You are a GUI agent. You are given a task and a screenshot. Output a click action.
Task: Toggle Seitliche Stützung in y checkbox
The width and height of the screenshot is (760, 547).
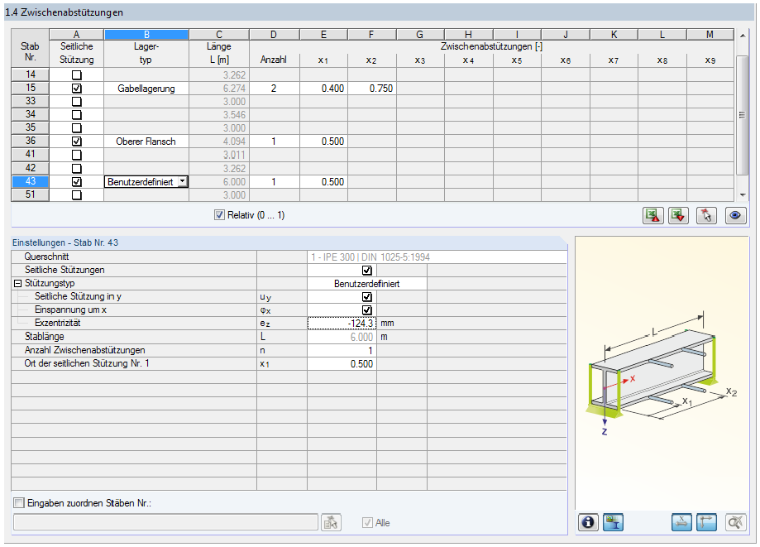click(367, 297)
